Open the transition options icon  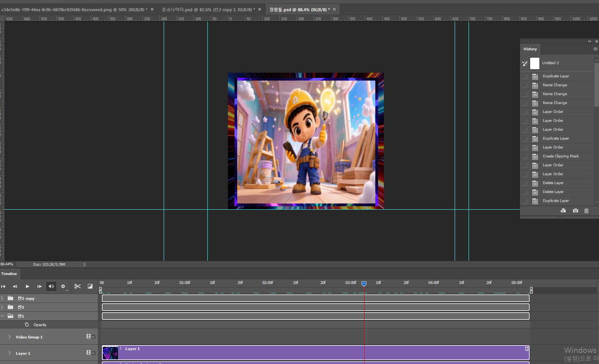click(x=90, y=286)
